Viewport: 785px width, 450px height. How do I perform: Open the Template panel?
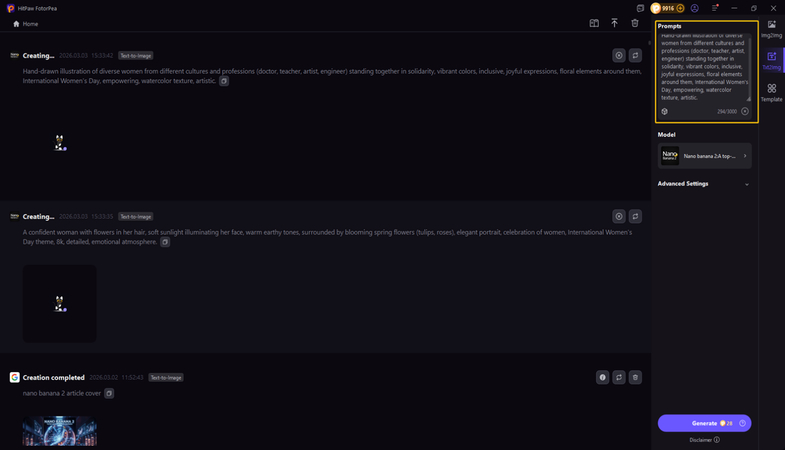[x=771, y=92]
